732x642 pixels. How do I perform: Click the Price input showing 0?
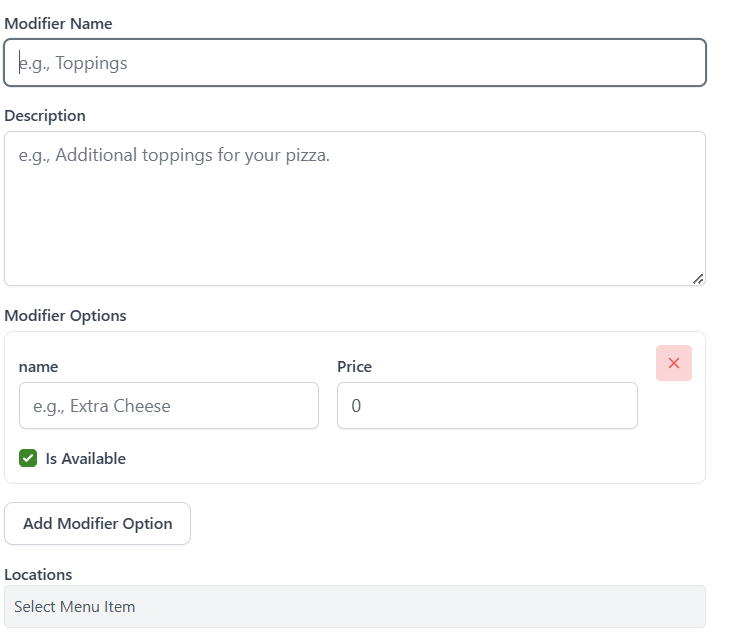pos(486,406)
